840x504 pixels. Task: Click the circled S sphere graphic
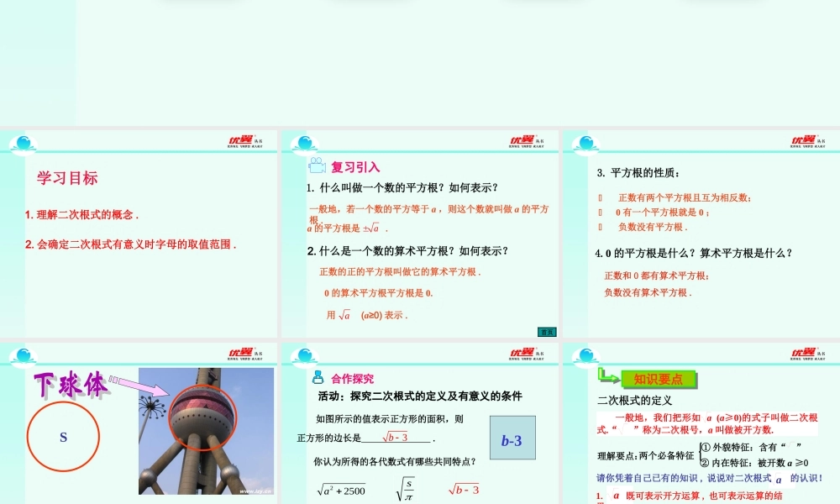click(62, 437)
